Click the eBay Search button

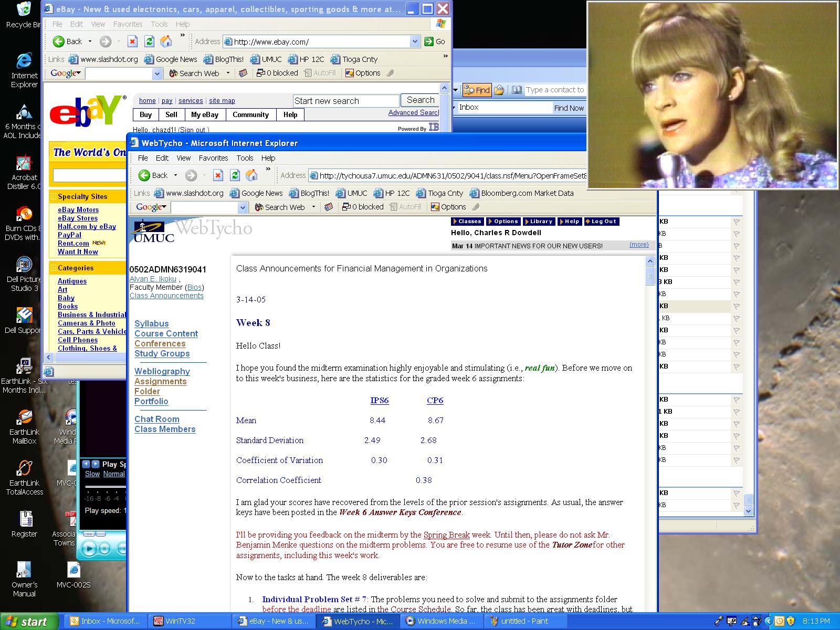click(421, 100)
